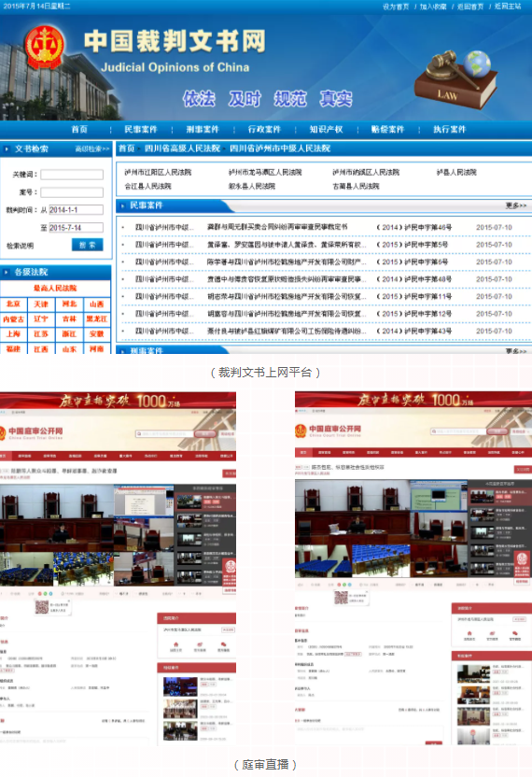This screenshot has width=532, height=777.
Task: Select 黑龙江 in the court region grid
Action: [x=96, y=319]
